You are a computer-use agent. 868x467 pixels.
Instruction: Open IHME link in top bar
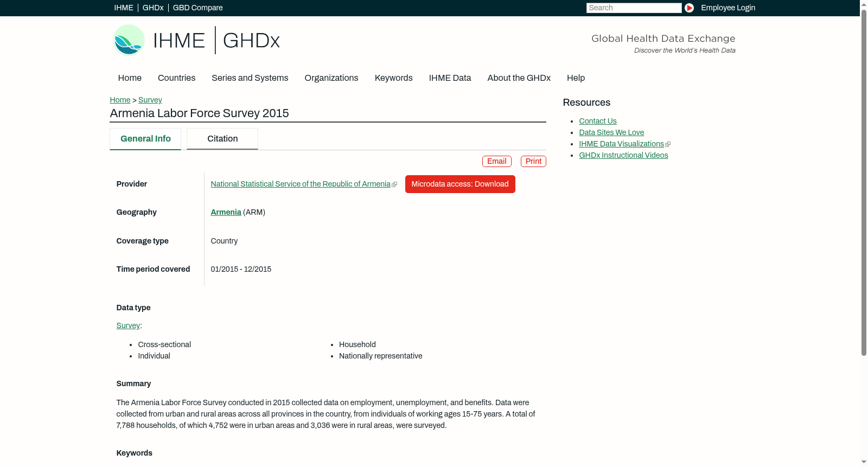(124, 8)
